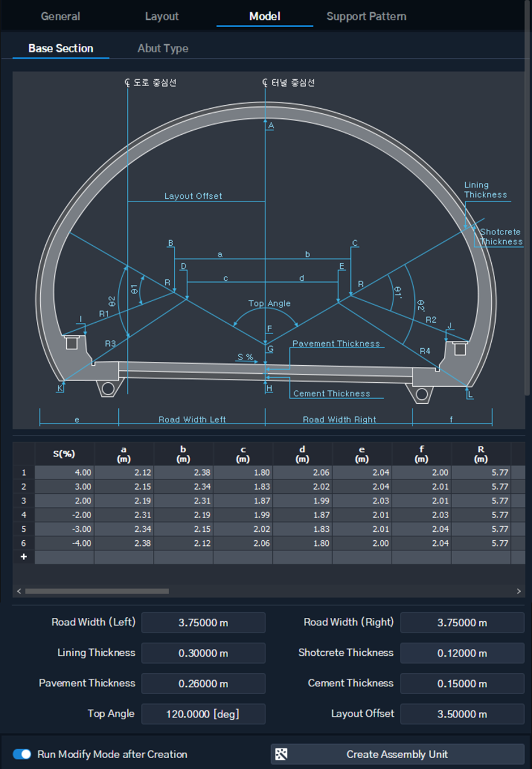532x769 pixels.
Task: Select the Model tab
Action: tap(265, 16)
